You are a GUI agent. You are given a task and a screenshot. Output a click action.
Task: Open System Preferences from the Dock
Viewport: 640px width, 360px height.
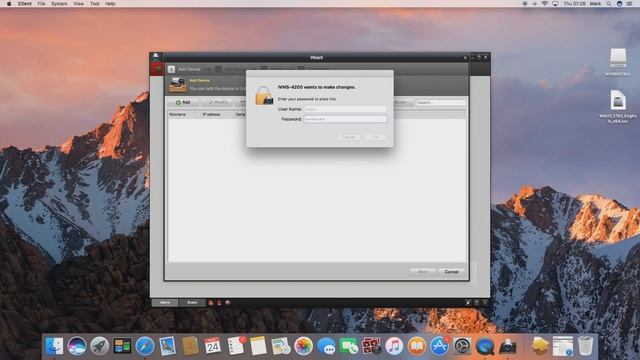(x=462, y=346)
